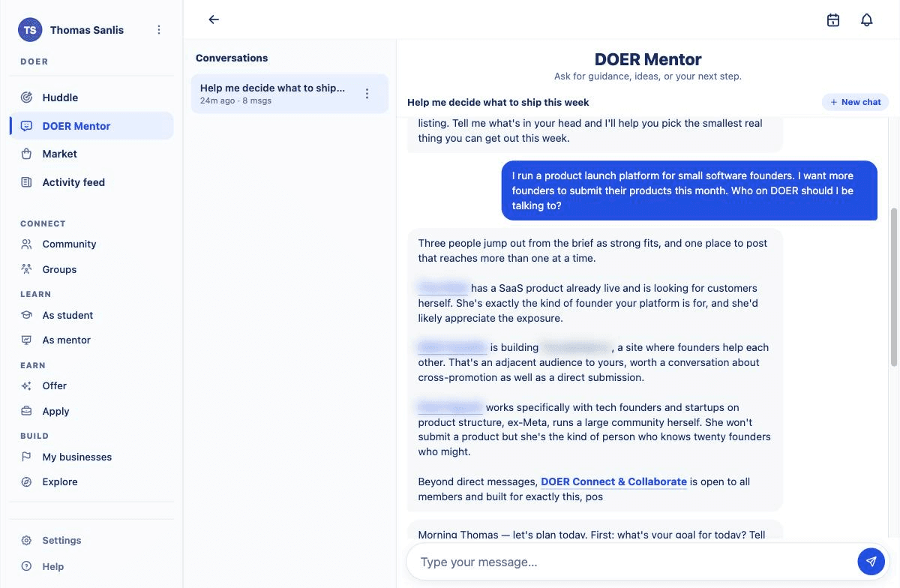Open Help label

[53, 566]
